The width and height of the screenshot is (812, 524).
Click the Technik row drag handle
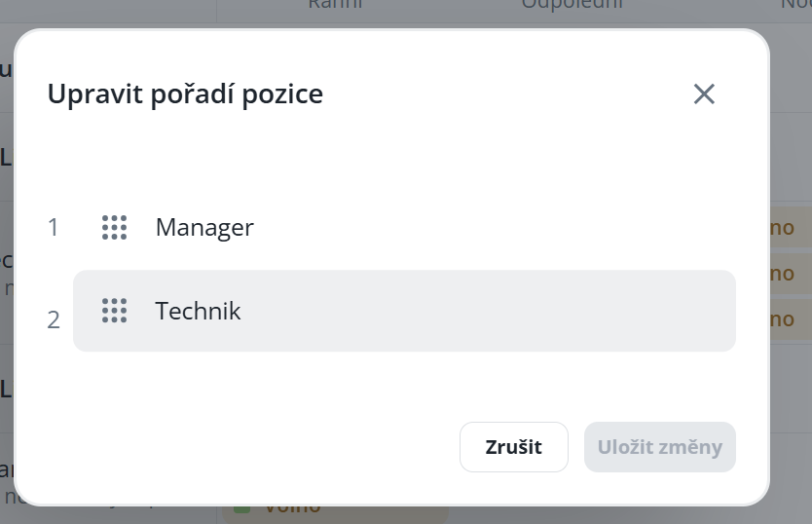point(114,311)
